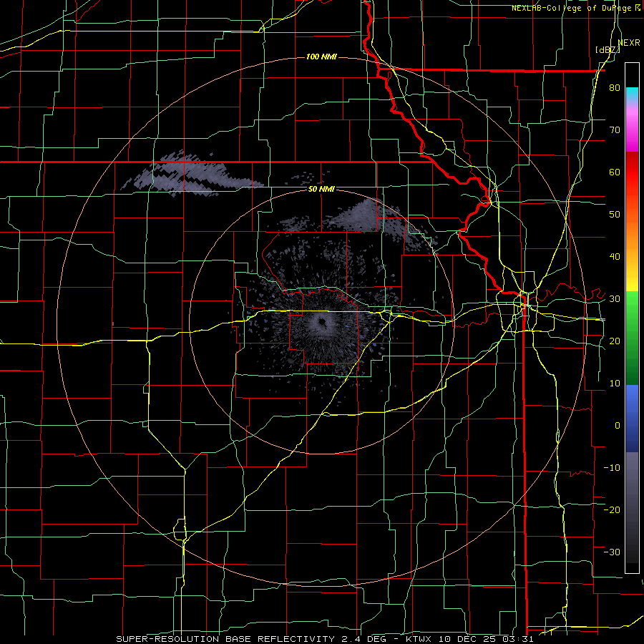Click the radar site center dot
Image resolution: width=644 pixels, height=644 pixels.
coord(321,321)
